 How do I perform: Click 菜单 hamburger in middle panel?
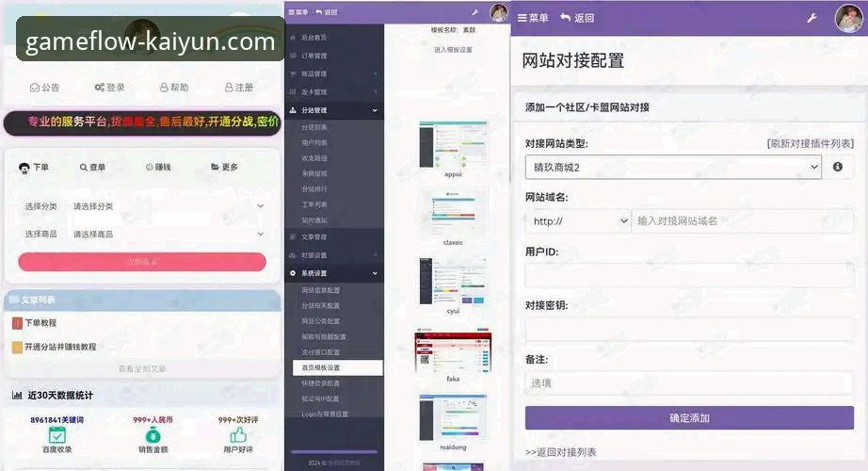[298, 11]
